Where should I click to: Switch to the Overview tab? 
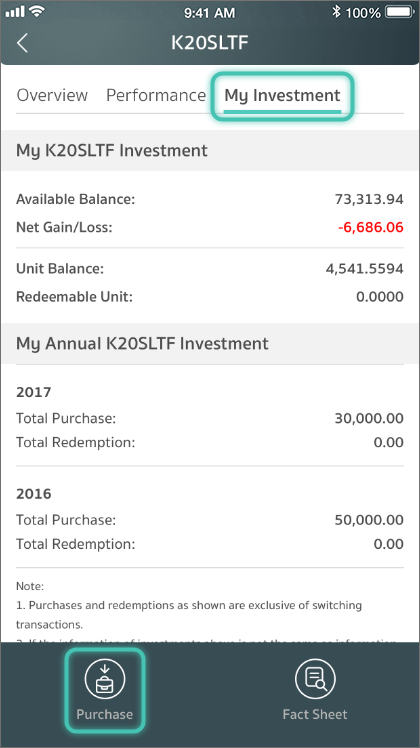pos(52,95)
